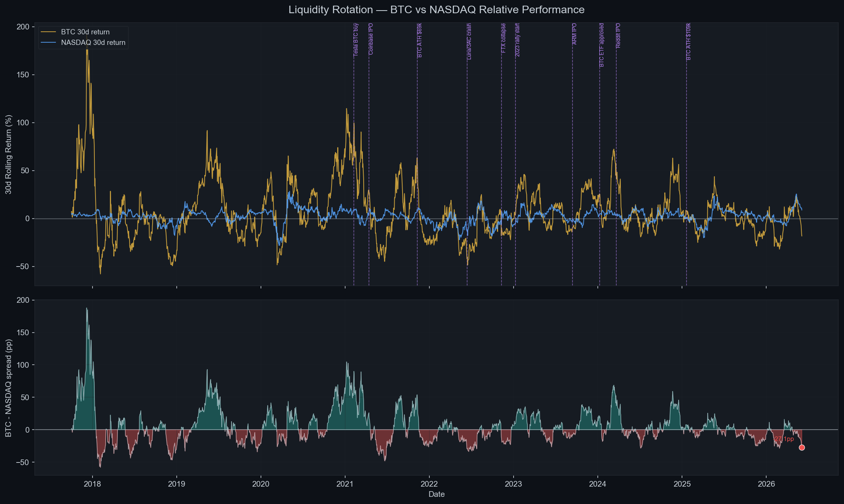Click the 2023 x-axis tick label
Screen dimensions: 844x504
coord(513,484)
